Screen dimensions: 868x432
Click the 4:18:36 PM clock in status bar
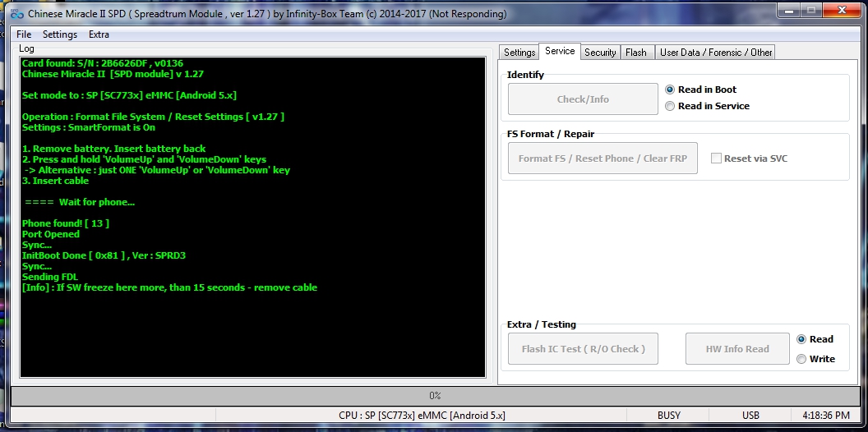pyautogui.click(x=826, y=416)
